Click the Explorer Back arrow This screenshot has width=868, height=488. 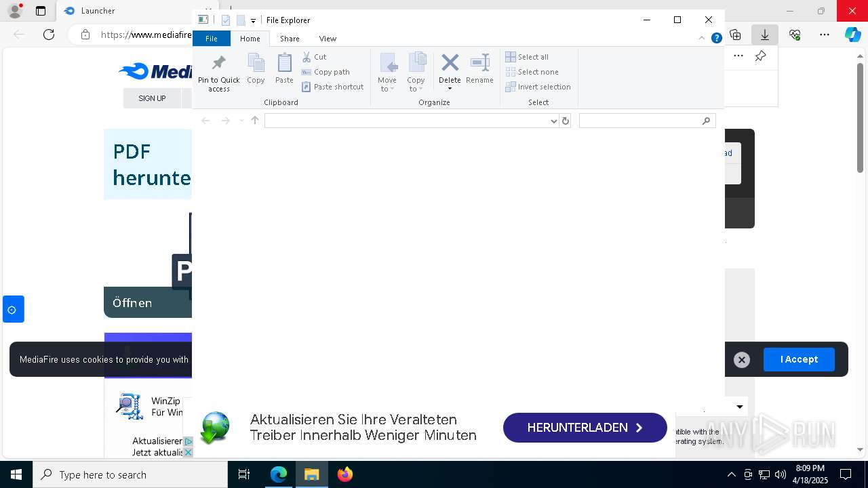coord(205,121)
